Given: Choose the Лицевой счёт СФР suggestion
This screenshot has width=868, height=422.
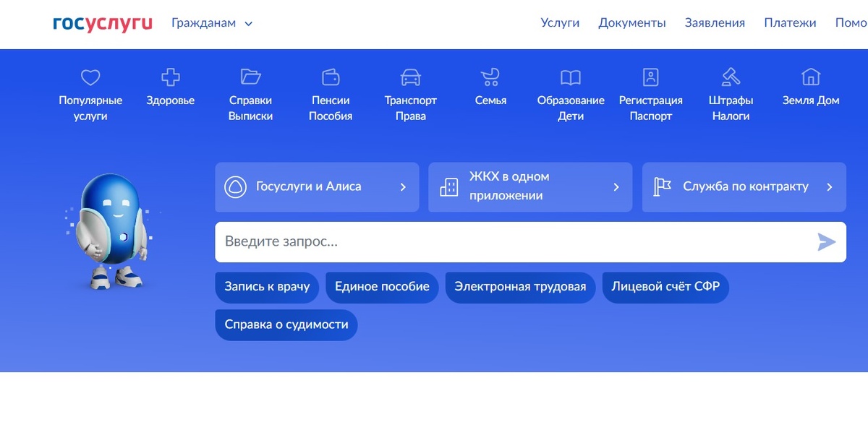Looking at the screenshot, I should click(665, 288).
